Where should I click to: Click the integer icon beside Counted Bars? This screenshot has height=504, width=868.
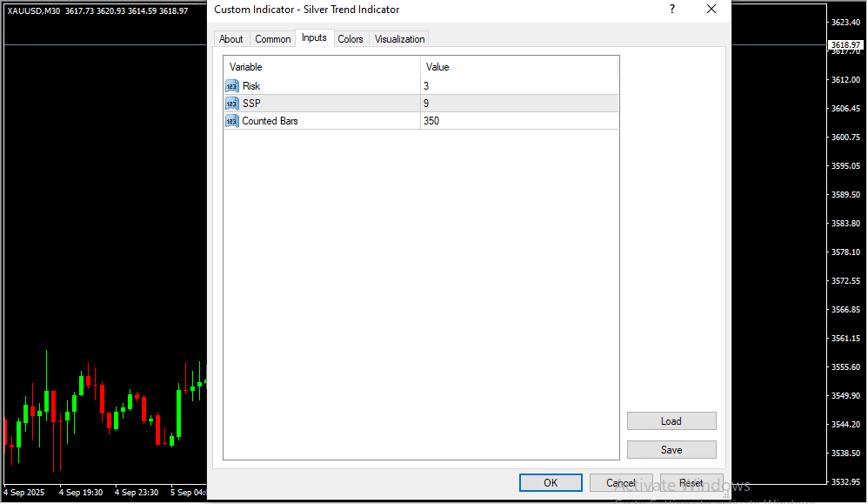point(231,121)
